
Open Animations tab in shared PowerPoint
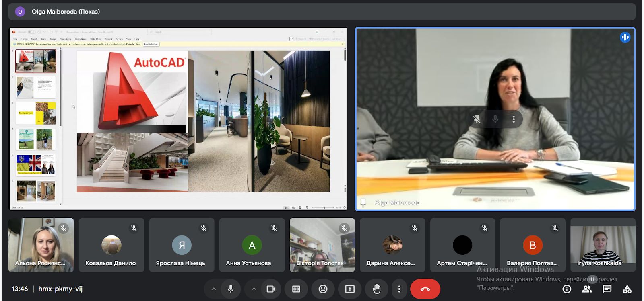pos(80,39)
